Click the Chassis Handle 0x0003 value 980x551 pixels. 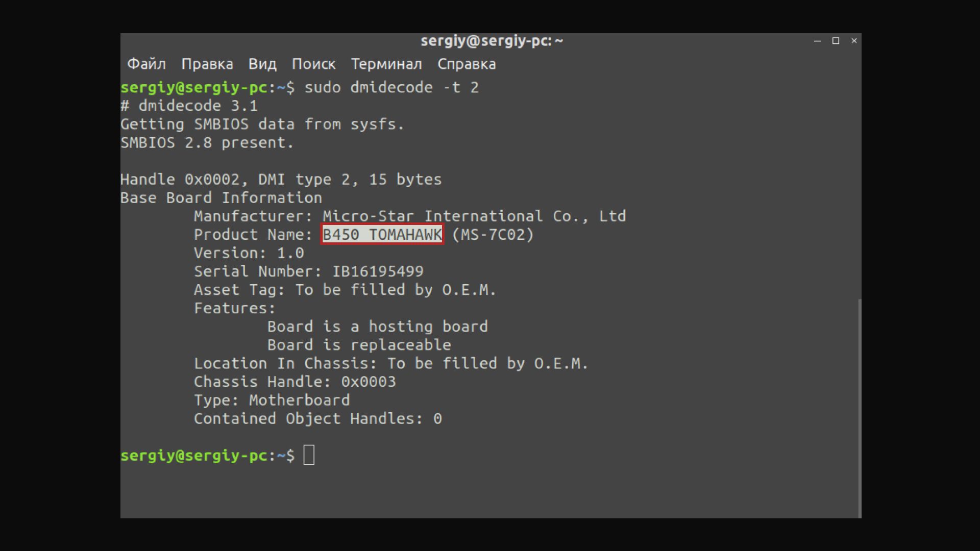(x=368, y=382)
